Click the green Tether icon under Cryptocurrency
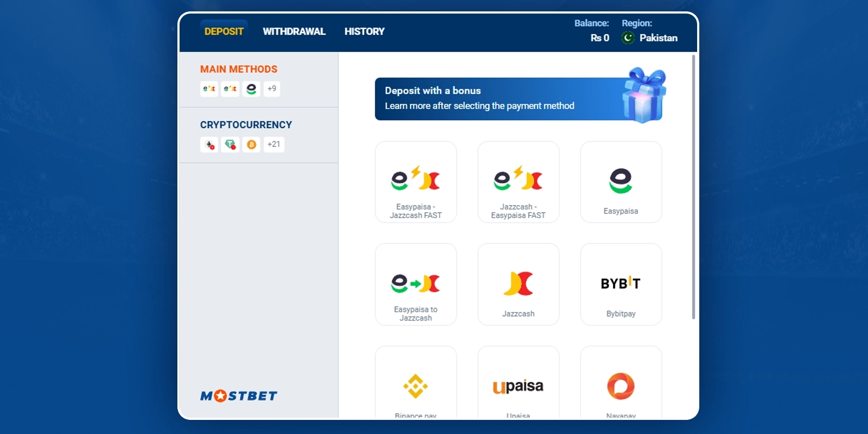 [x=230, y=144]
